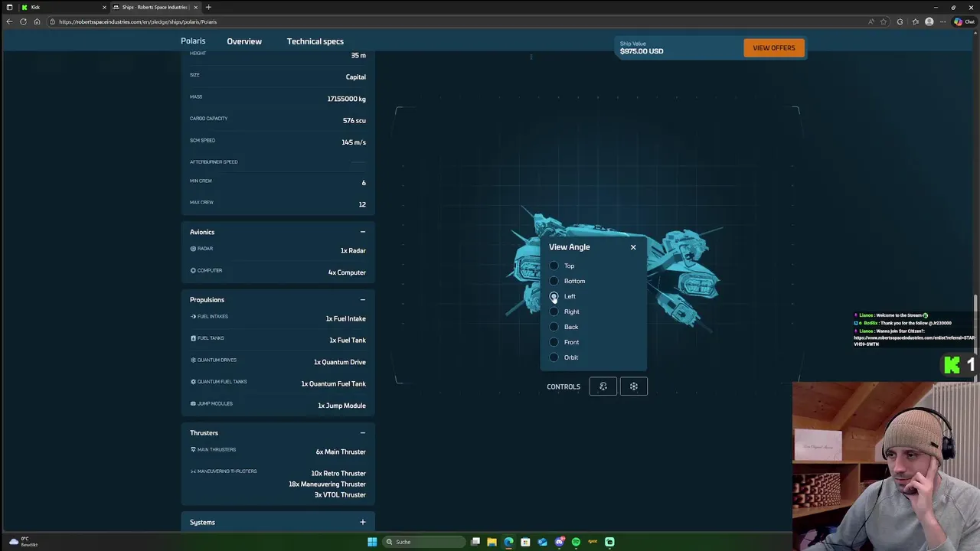The width and height of the screenshot is (980, 551).
Task: Open Outlook from the taskbar
Action: tap(542, 542)
